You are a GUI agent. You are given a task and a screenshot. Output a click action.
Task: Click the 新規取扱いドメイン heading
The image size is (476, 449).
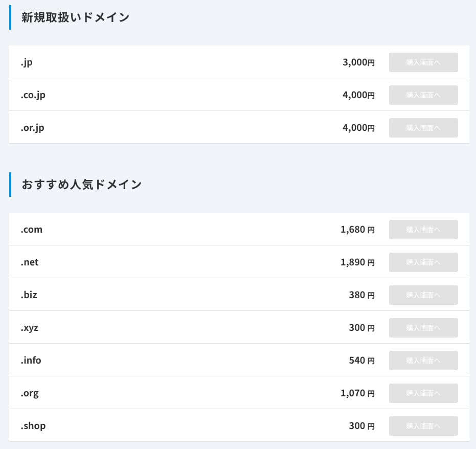75,17
